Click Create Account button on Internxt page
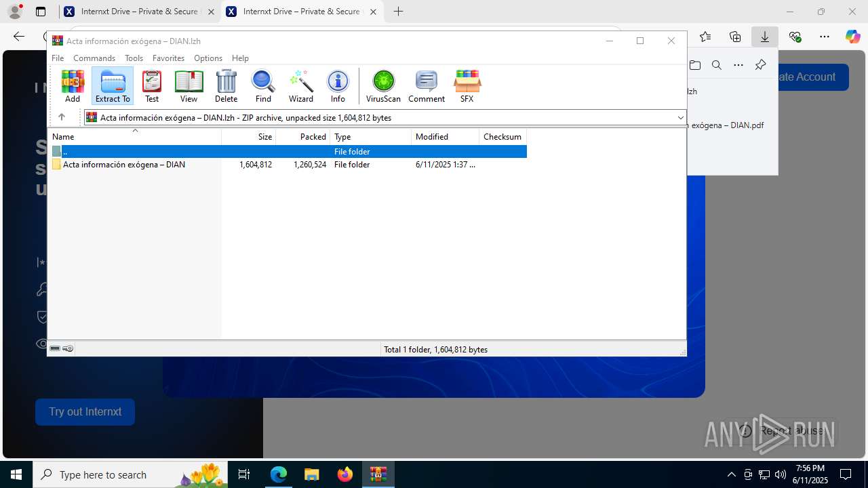868x488 pixels. pyautogui.click(x=811, y=77)
